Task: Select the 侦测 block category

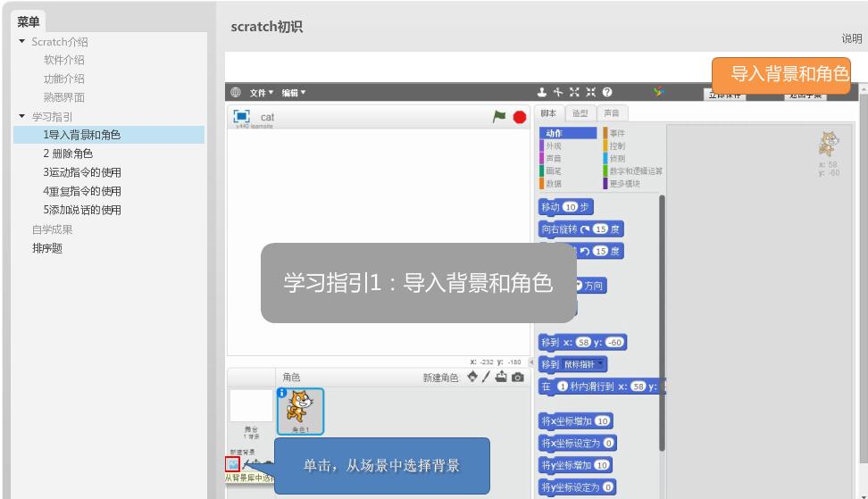Action: 615,158
